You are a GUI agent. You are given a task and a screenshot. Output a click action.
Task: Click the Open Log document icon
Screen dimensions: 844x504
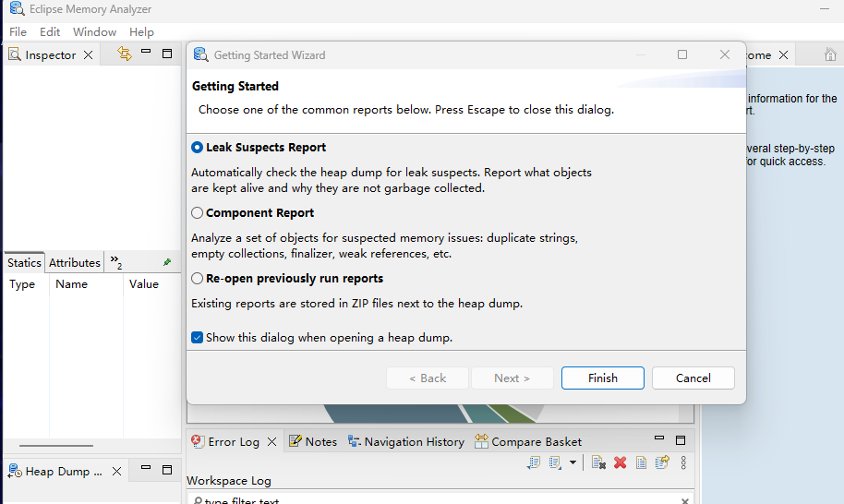641,462
